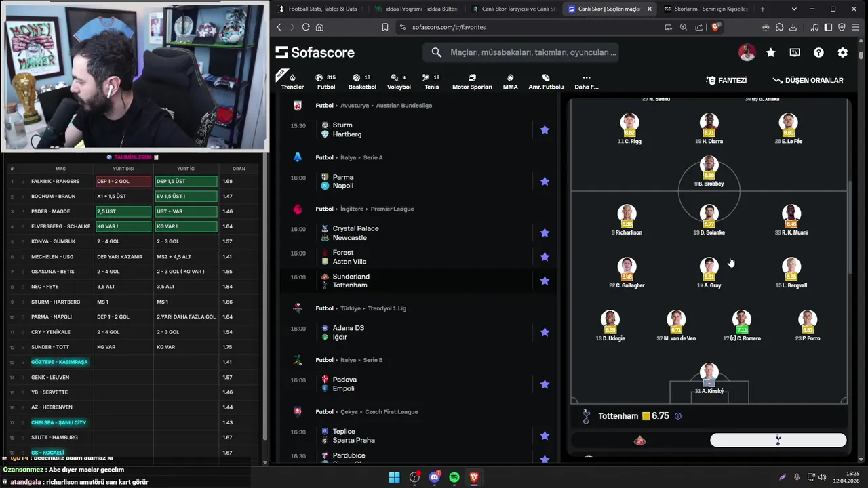Switch to the Canlı Skor Tarayıcısı browser tab
The width and height of the screenshot is (868, 488).
pos(512,9)
